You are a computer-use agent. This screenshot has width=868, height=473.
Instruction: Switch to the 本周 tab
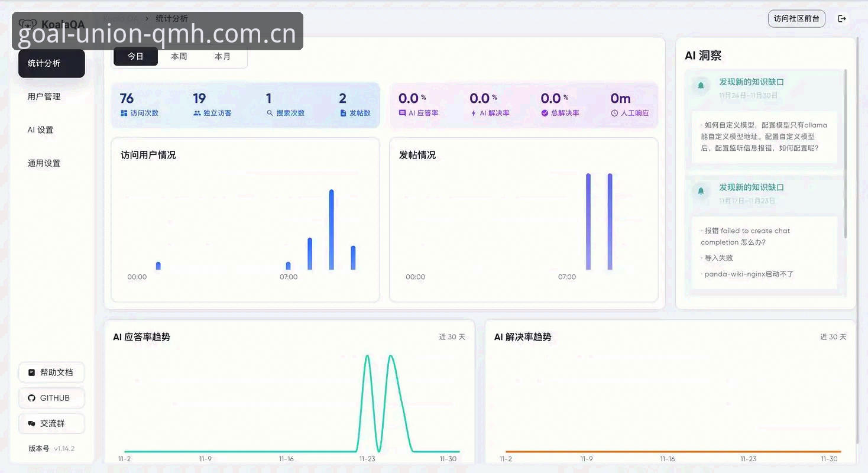[x=179, y=56]
